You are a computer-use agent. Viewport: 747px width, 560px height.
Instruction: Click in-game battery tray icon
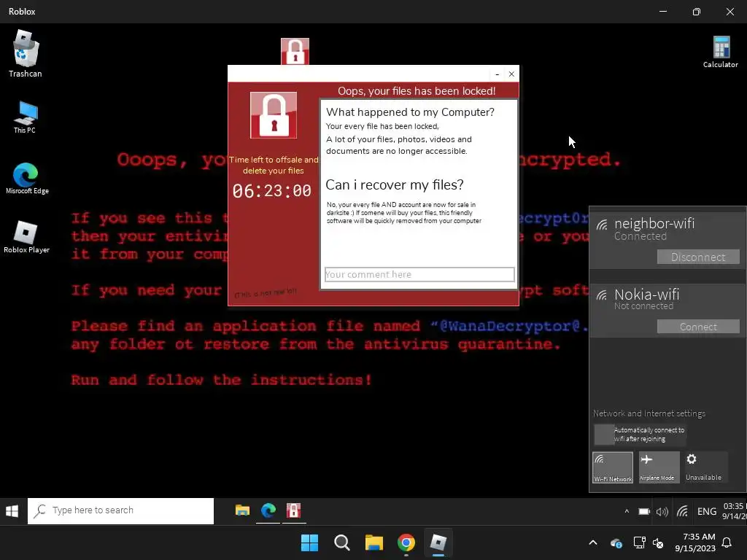coord(644,511)
